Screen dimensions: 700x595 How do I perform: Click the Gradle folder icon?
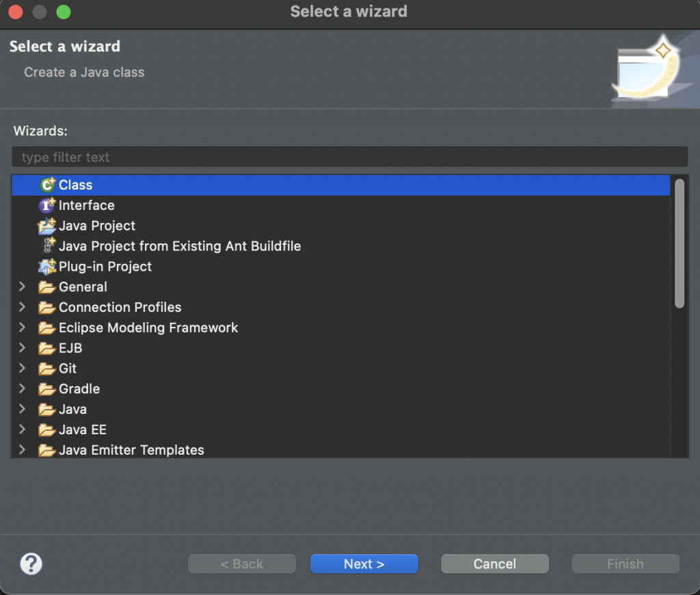[47, 389]
